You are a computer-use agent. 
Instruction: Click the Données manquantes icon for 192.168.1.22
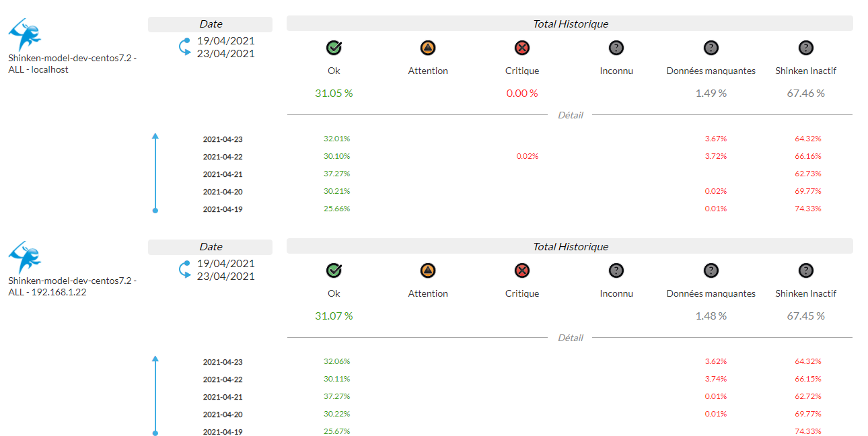pyautogui.click(x=711, y=270)
